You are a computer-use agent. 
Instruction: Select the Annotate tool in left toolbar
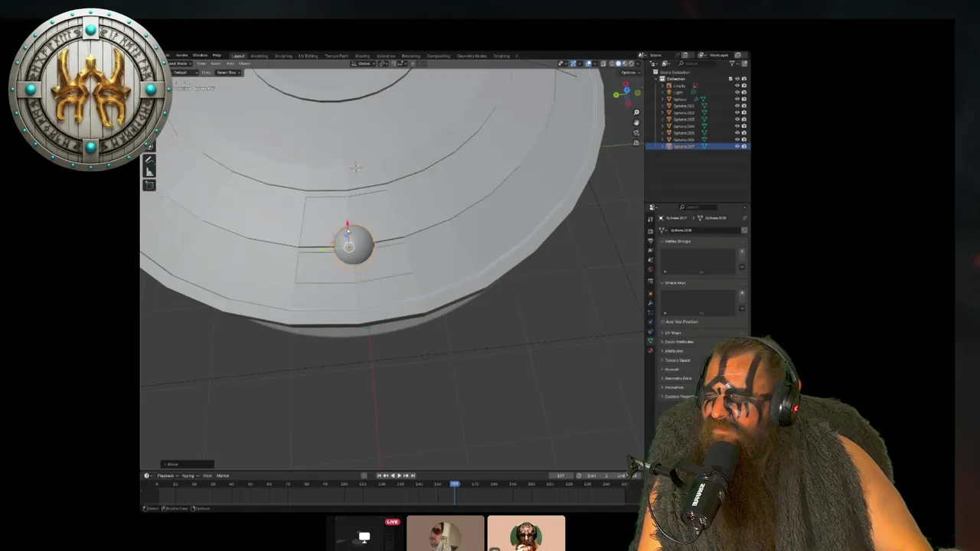click(x=149, y=161)
